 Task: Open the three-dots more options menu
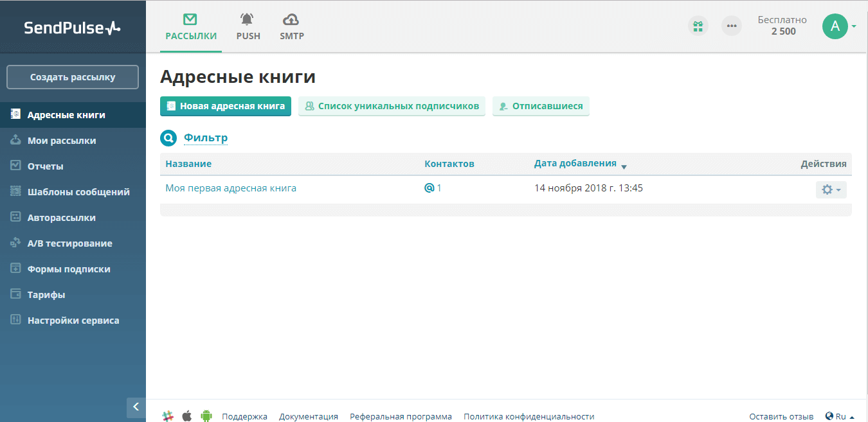tap(731, 26)
